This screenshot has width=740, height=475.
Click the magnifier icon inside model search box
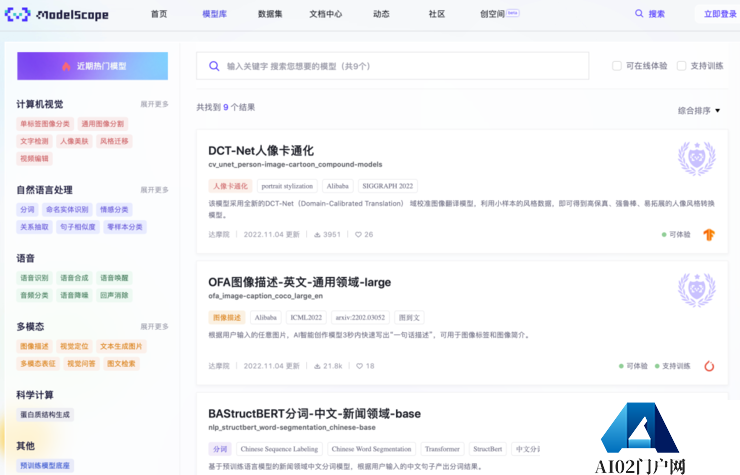tap(214, 66)
